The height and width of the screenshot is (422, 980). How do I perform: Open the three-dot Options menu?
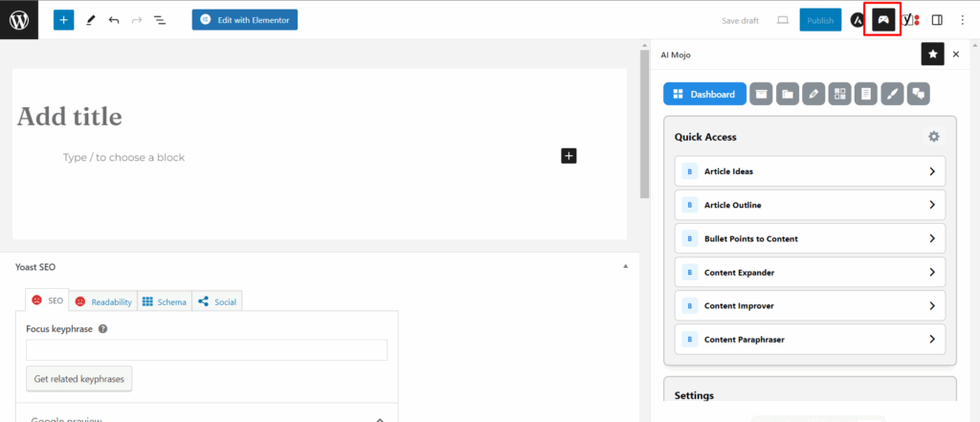[x=963, y=21]
